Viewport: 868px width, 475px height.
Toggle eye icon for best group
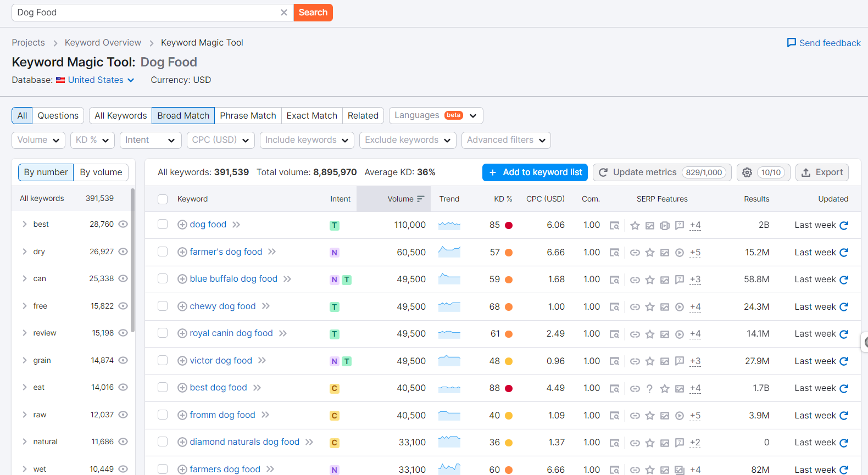tap(123, 224)
